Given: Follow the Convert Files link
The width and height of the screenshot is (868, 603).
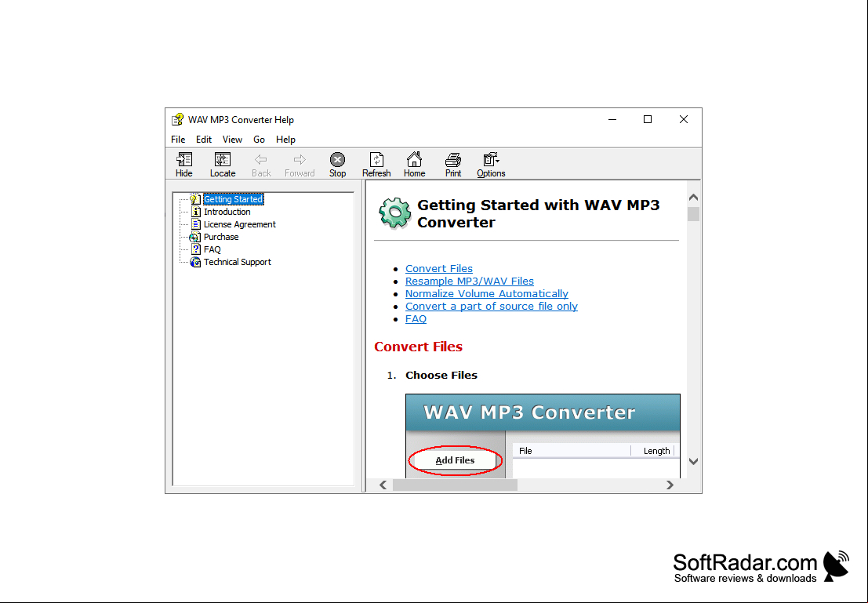Looking at the screenshot, I should [x=439, y=268].
